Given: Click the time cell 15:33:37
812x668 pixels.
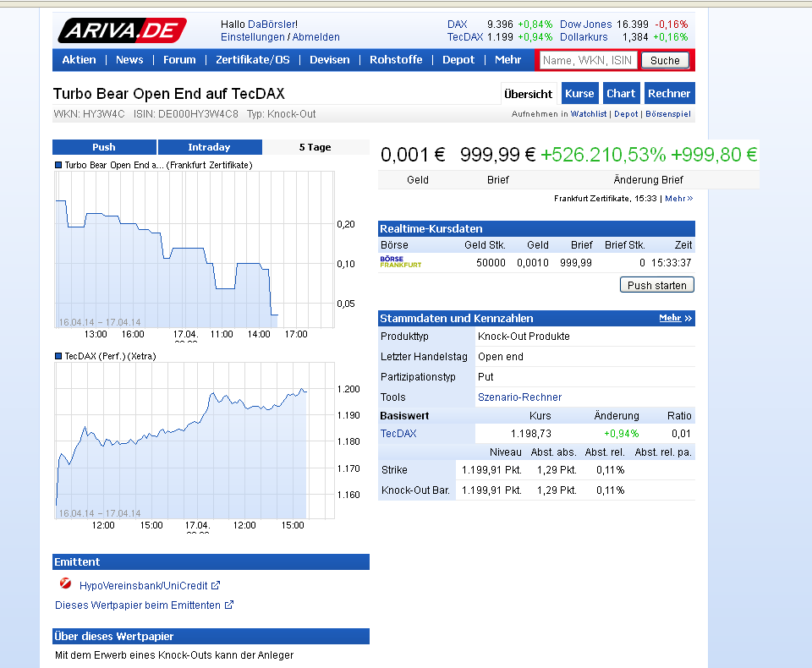Looking at the screenshot, I should pos(671,262).
